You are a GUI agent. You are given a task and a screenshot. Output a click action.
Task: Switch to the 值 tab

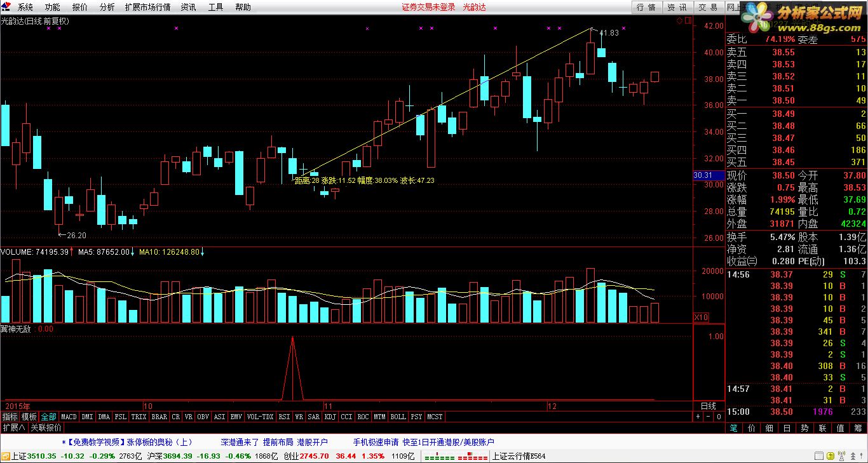840,429
